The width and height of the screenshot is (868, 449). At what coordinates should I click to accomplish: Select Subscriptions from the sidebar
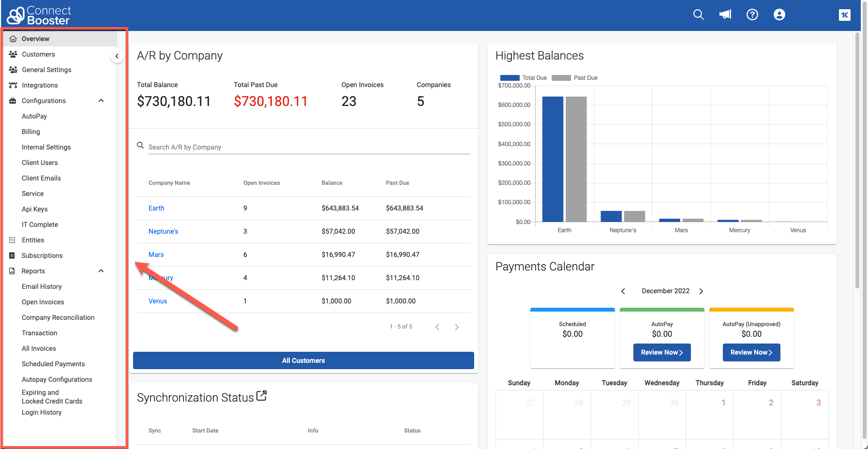point(42,255)
